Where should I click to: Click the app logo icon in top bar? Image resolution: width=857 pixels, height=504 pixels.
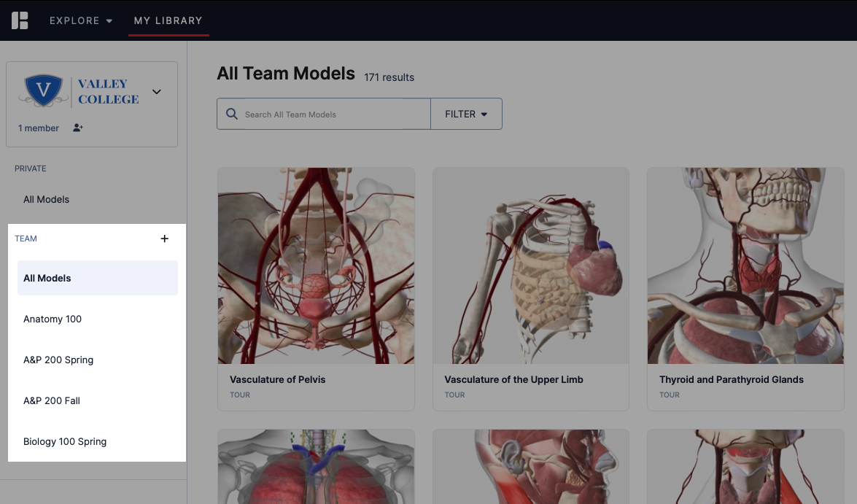pos(20,20)
